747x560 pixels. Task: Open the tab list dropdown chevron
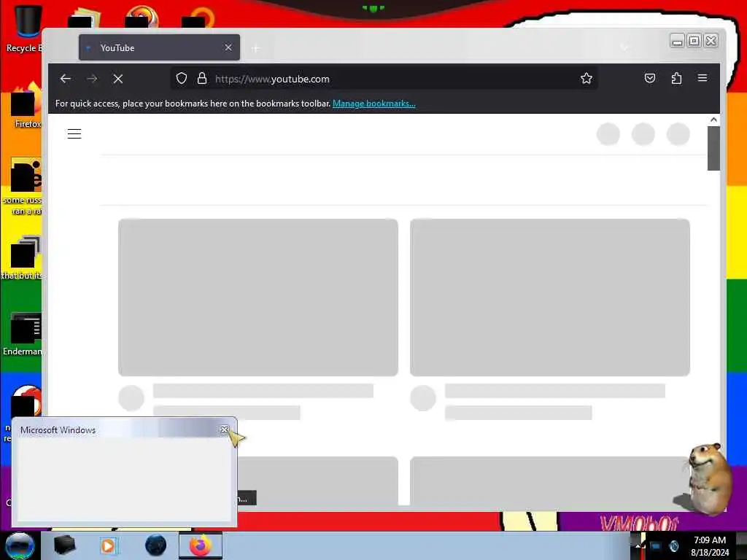pyautogui.click(x=624, y=47)
